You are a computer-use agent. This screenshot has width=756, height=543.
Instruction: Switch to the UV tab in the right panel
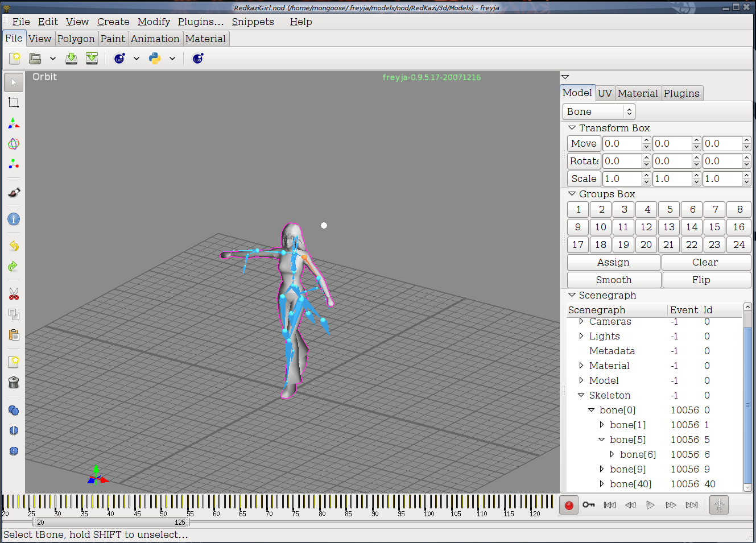click(x=605, y=93)
